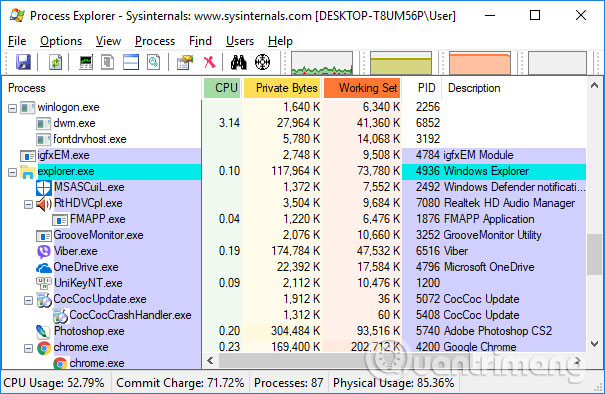Click the Kill Process red X icon
The width and height of the screenshot is (605, 394).
coord(210,62)
